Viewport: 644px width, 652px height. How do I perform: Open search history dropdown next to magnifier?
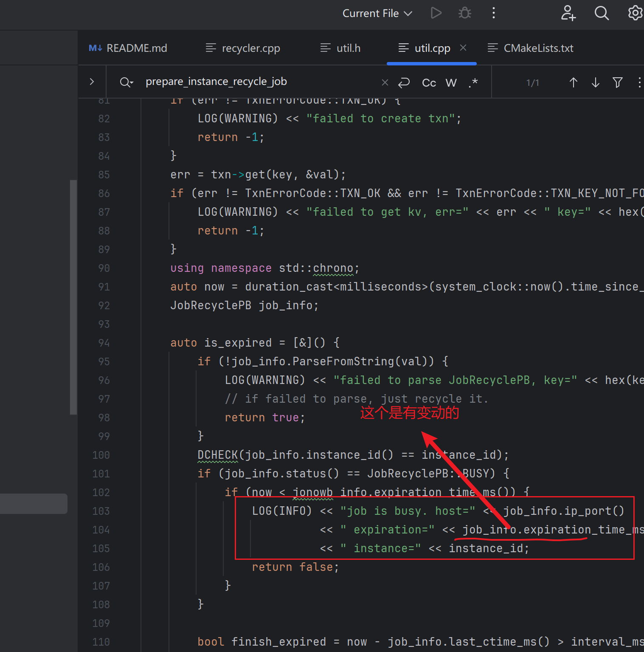(127, 82)
